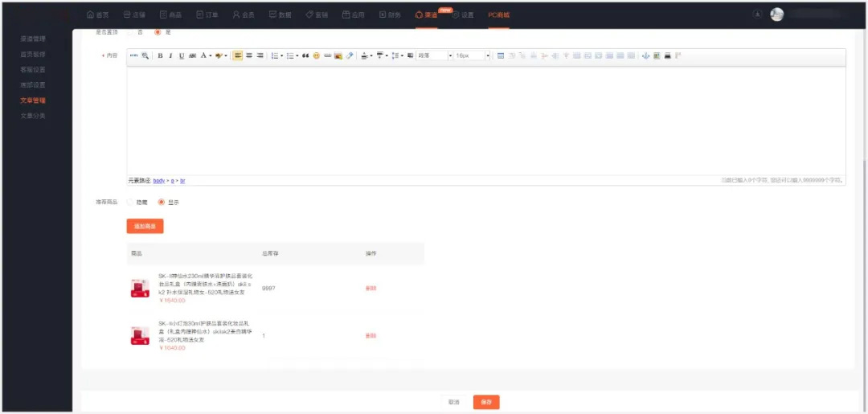The image size is (868, 414).
Task: Expand the ordered list style dropdown arrow
Action: click(x=282, y=55)
